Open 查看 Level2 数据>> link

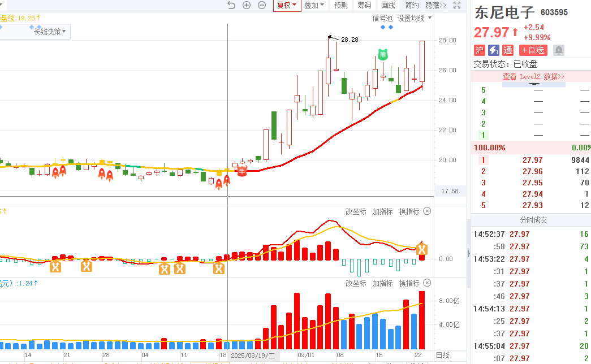pyautogui.click(x=533, y=76)
